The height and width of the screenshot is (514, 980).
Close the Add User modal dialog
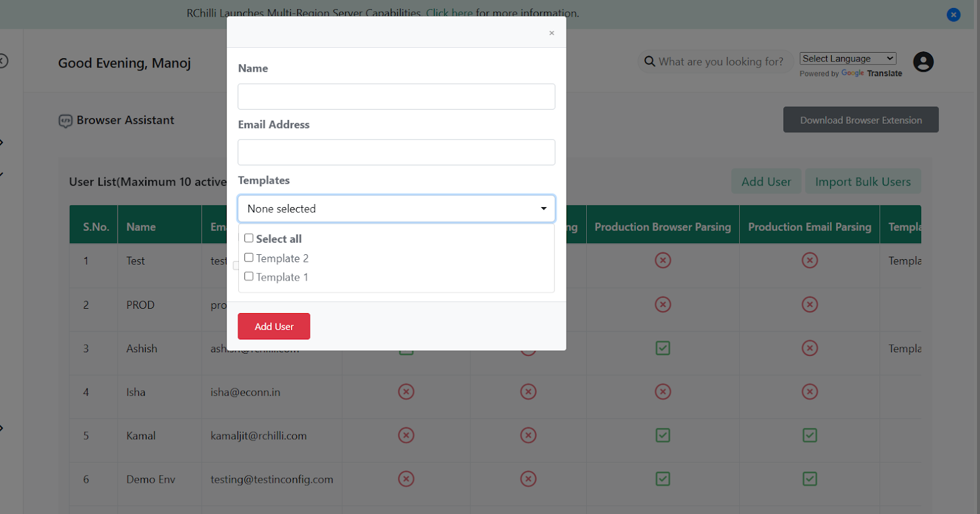pyautogui.click(x=551, y=33)
